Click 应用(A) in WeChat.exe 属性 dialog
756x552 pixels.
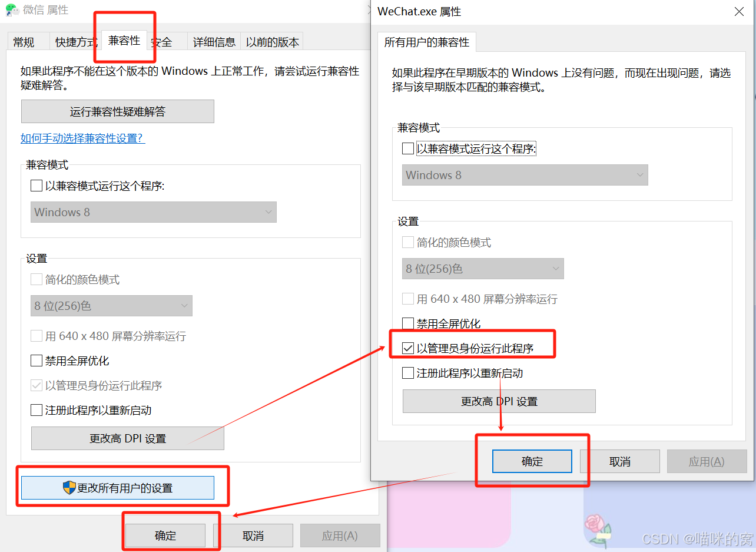[707, 461]
